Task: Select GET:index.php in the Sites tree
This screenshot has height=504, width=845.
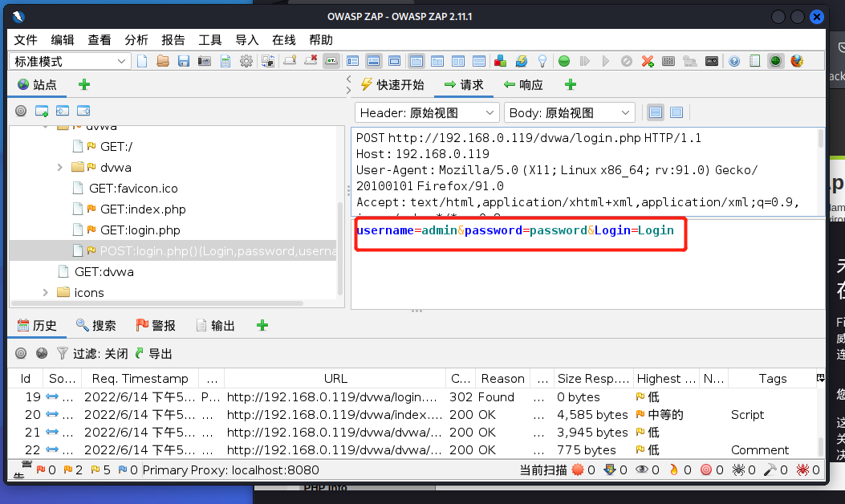Action: (143, 209)
